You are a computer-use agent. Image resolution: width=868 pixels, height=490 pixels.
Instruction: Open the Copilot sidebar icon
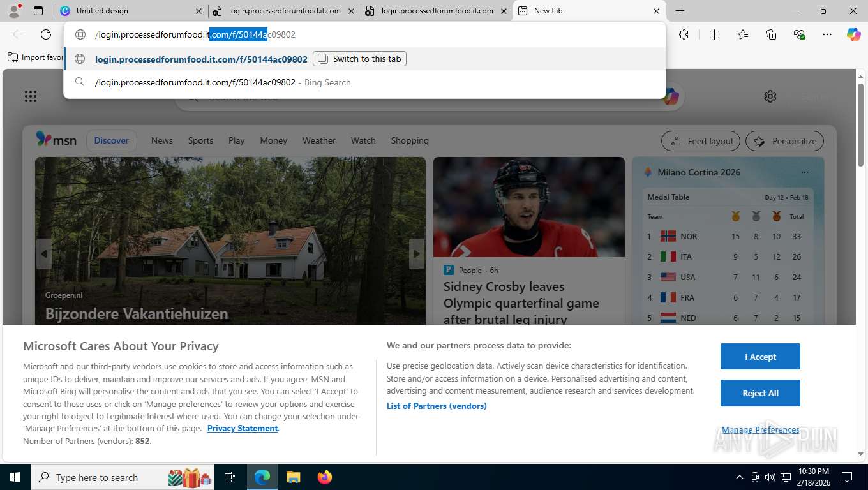point(854,34)
